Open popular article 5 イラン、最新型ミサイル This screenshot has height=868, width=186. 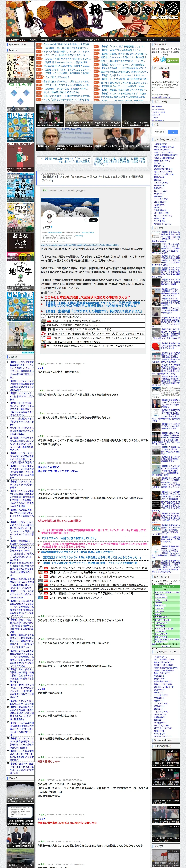pos(21,422)
